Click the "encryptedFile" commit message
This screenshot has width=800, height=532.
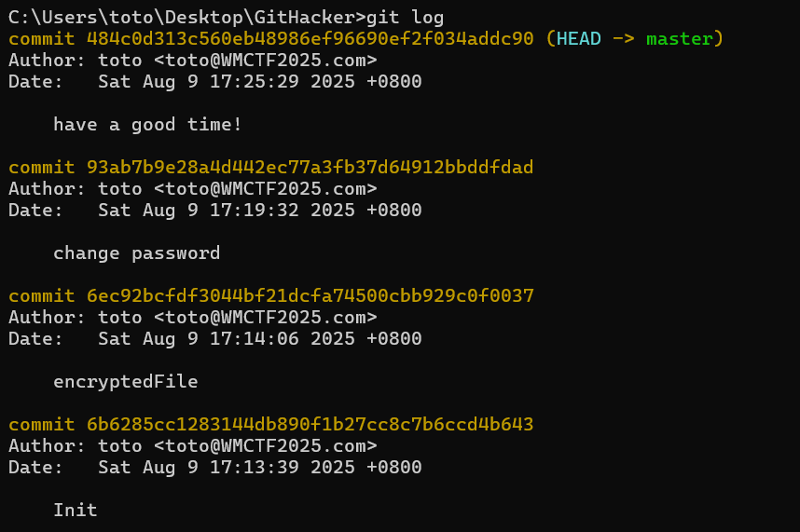125,382
